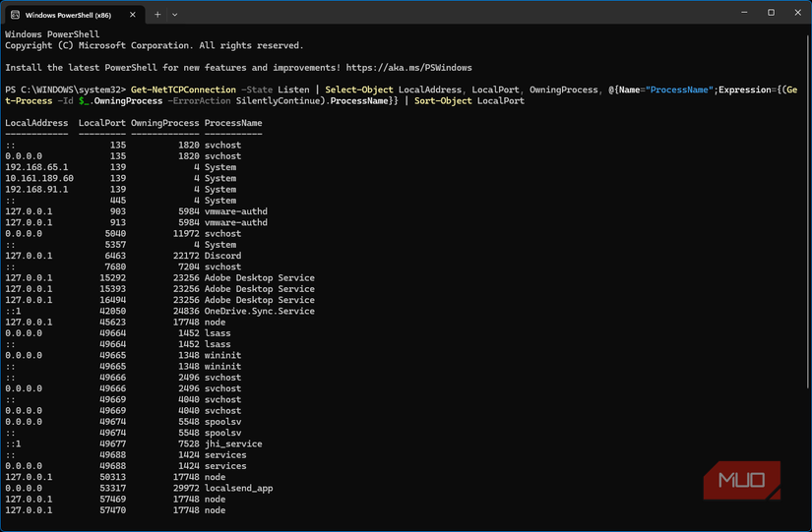The image size is (812, 532).
Task: Click port value 913
Action: [118, 222]
